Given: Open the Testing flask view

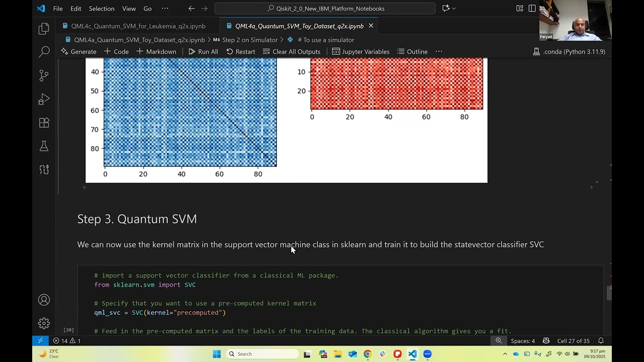Looking at the screenshot, I should 44,146.
